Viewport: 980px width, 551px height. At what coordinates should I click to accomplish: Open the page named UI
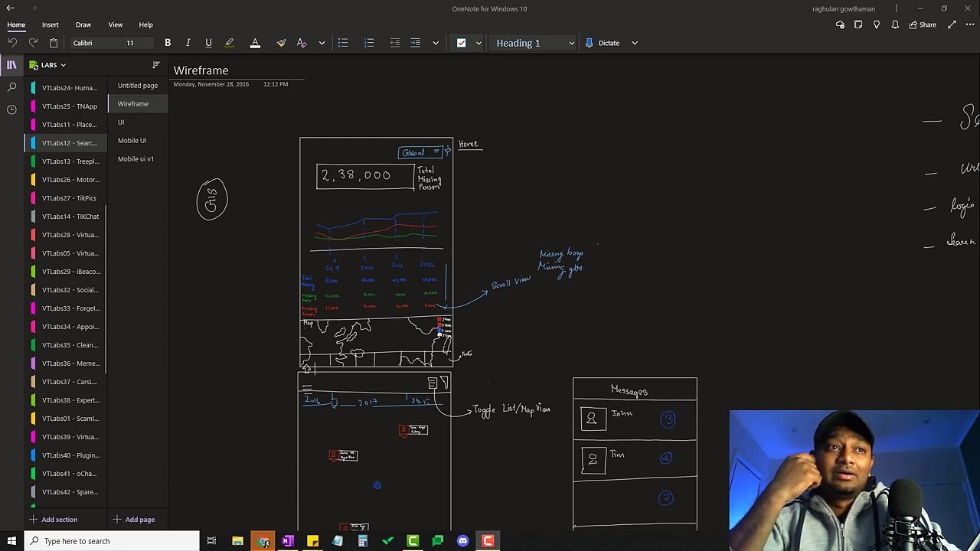138,122
